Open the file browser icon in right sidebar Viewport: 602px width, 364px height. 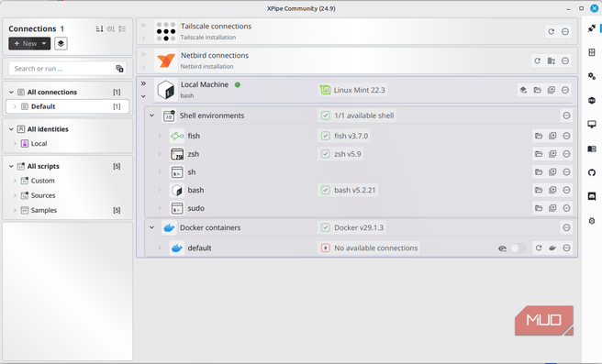pos(592,52)
